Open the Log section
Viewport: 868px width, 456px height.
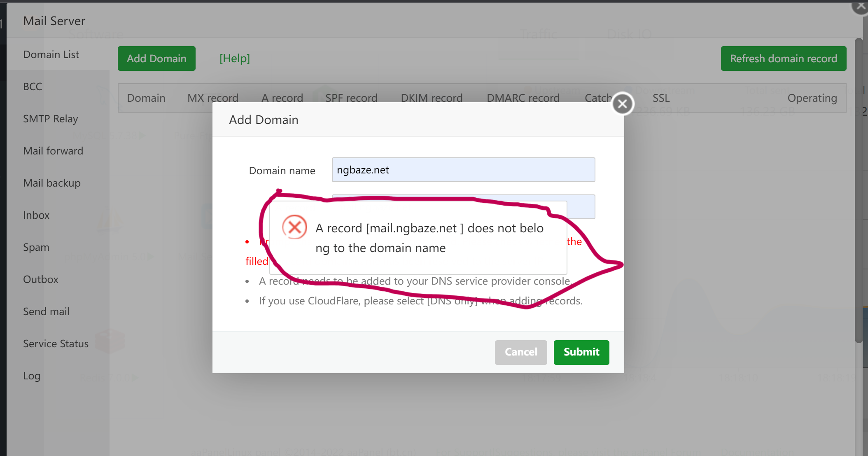tap(32, 376)
